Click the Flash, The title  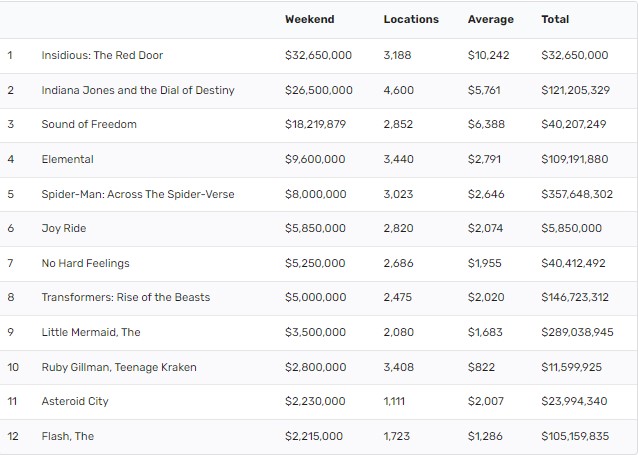pos(68,436)
